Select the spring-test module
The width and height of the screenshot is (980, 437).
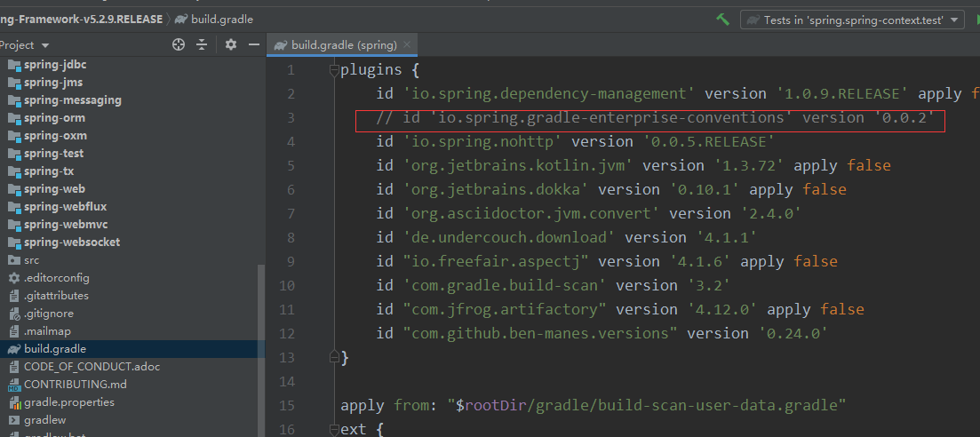point(53,153)
